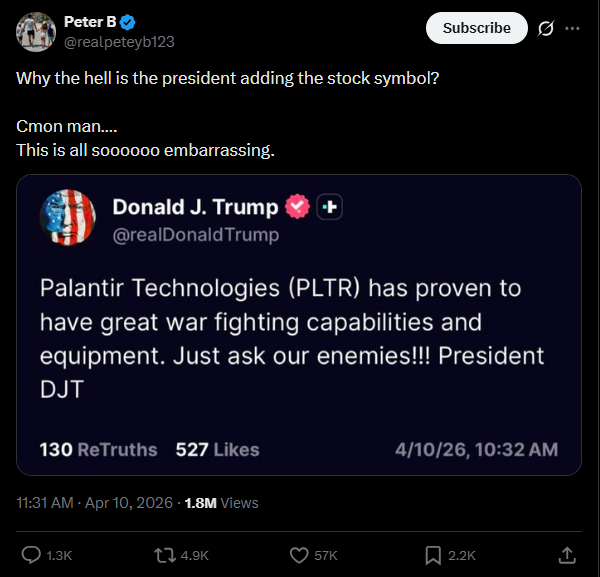Click the plus follow icon beside Trump

pos(330,207)
